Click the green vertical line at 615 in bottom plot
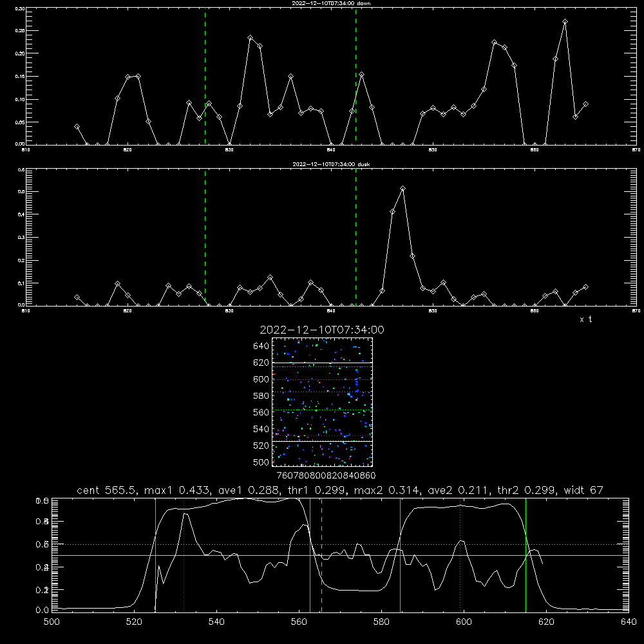 tap(526, 555)
